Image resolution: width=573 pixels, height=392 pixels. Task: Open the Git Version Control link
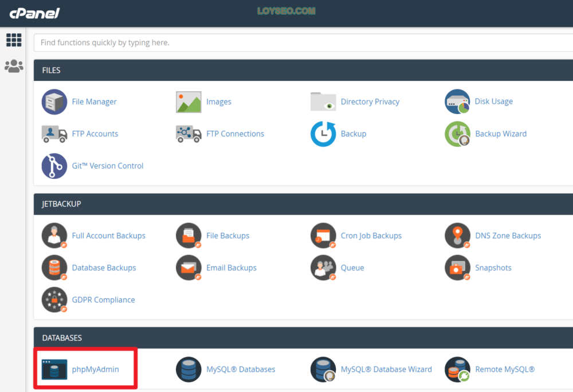[108, 166]
